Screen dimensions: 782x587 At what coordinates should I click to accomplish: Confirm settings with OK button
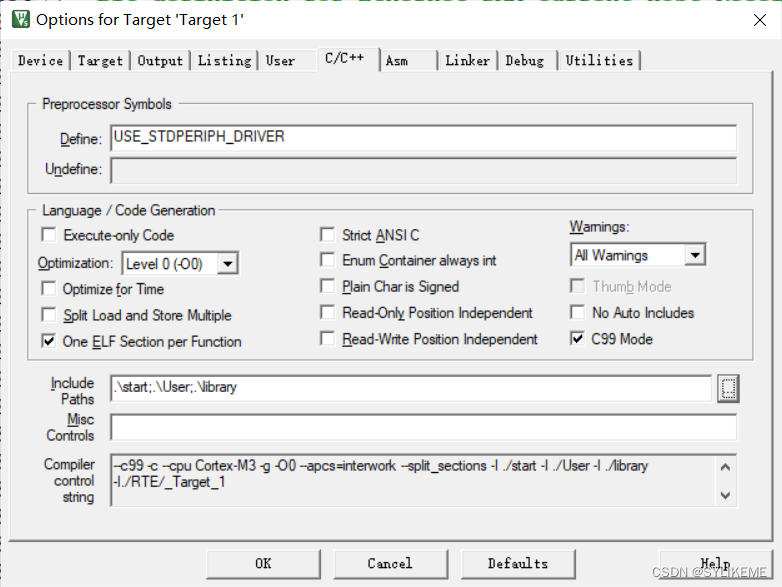[x=263, y=564]
